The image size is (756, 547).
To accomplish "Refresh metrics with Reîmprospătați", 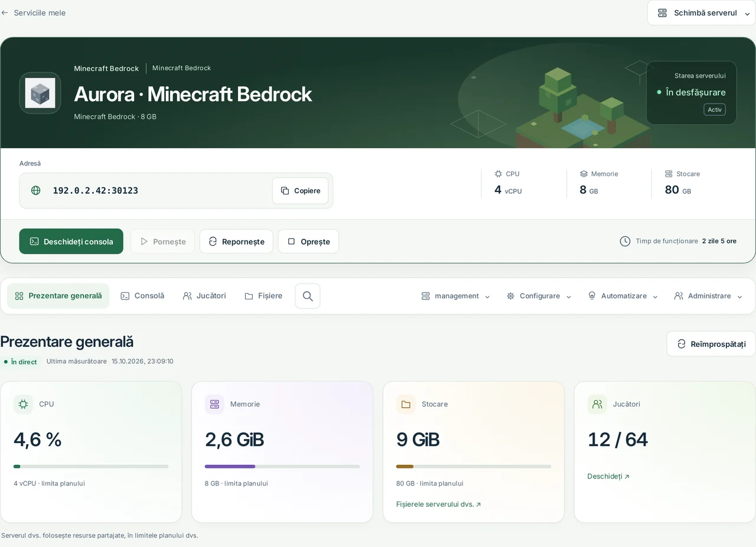I will pyautogui.click(x=711, y=344).
